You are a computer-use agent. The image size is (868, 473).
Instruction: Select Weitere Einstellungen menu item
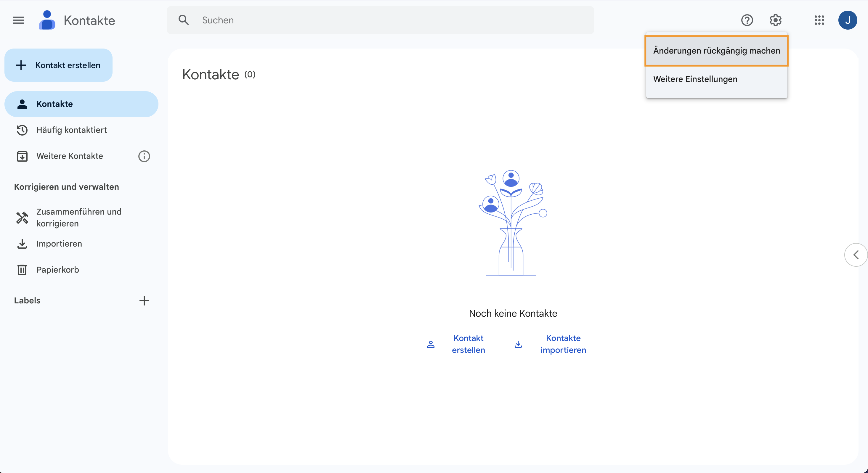tap(716, 79)
